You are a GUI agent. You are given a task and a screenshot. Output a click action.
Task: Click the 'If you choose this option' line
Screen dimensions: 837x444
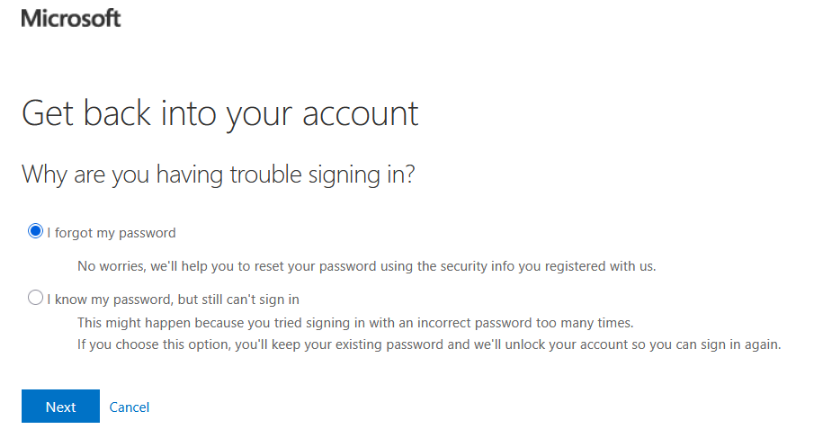429,345
